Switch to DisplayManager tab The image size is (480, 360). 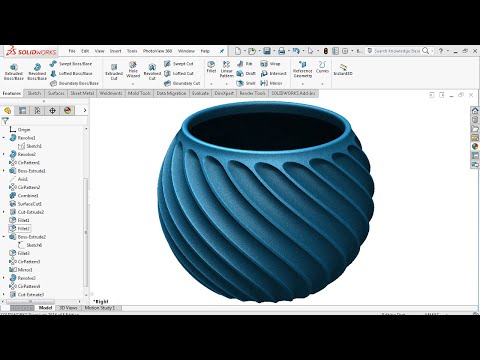[67, 110]
